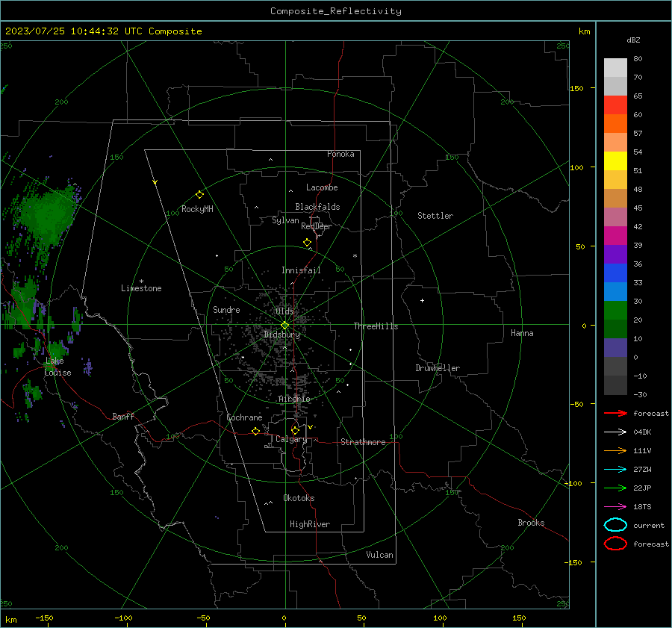The height and width of the screenshot is (628, 672).
Task: Click the asterisk marker above Limestone
Action: pos(141,282)
